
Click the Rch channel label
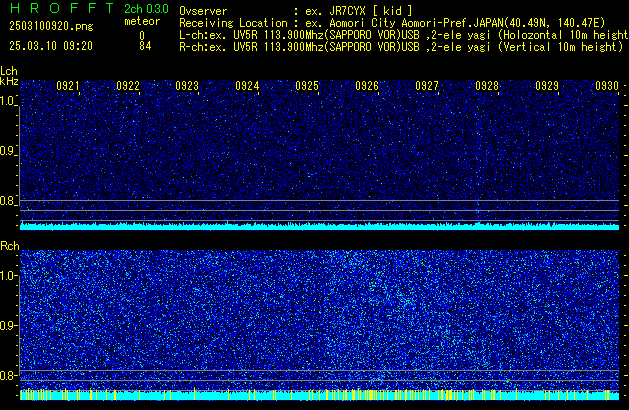10,246
